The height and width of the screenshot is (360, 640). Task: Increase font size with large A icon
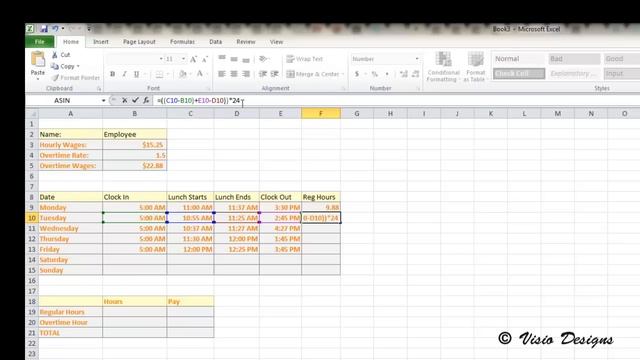[x=193, y=59]
